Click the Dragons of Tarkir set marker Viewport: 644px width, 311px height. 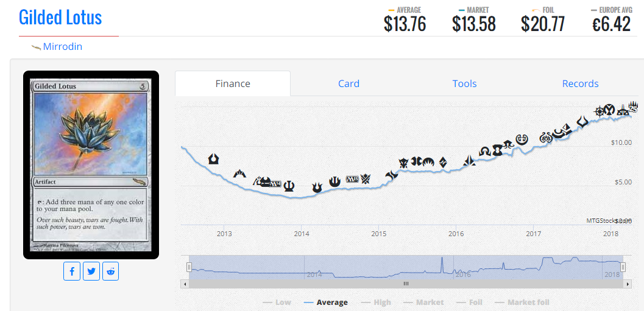[403, 163]
